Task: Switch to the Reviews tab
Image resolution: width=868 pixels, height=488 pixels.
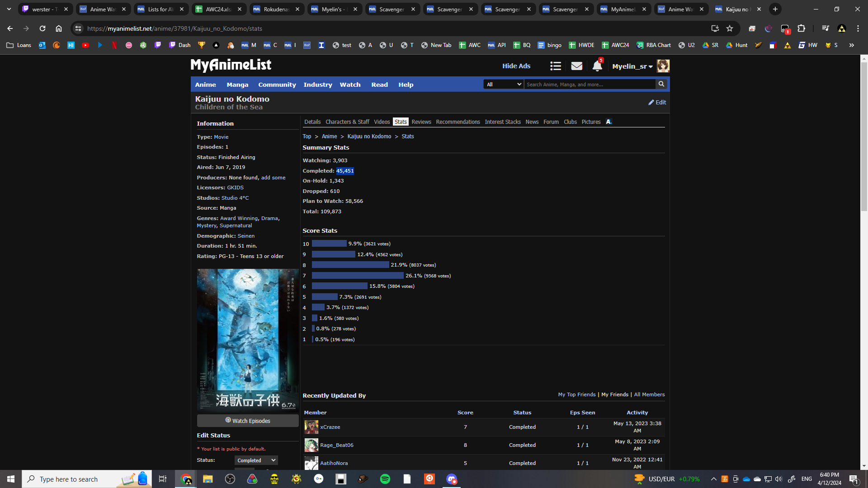Action: pos(421,122)
